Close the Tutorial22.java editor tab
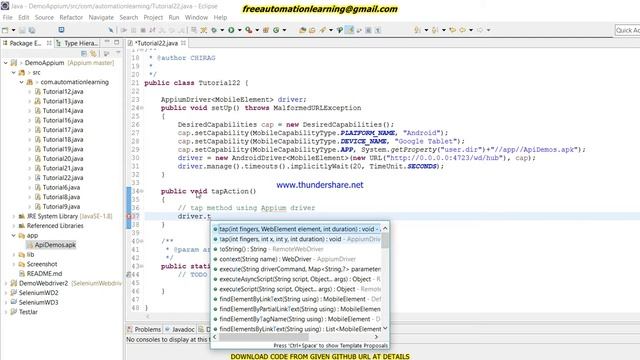Viewport: 640px width, 360px height. [x=183, y=43]
